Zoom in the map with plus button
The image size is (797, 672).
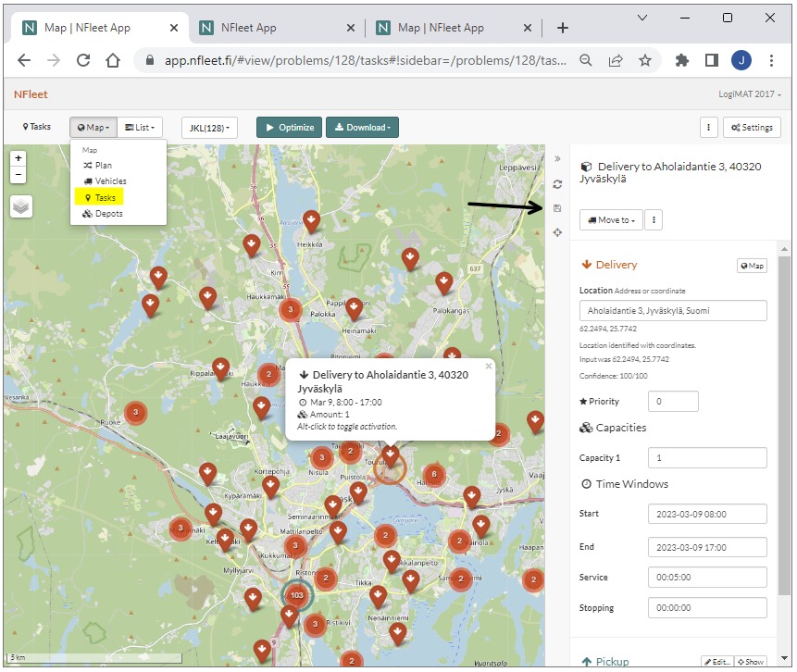pos(19,158)
